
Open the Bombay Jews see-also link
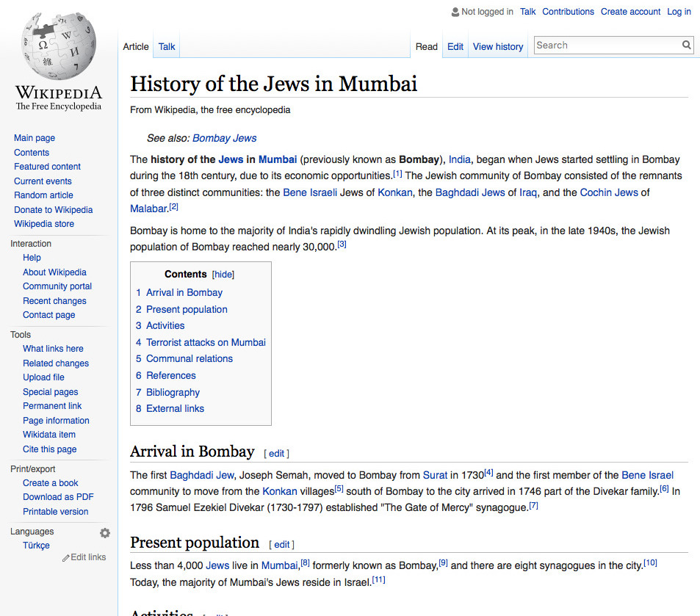(x=224, y=138)
